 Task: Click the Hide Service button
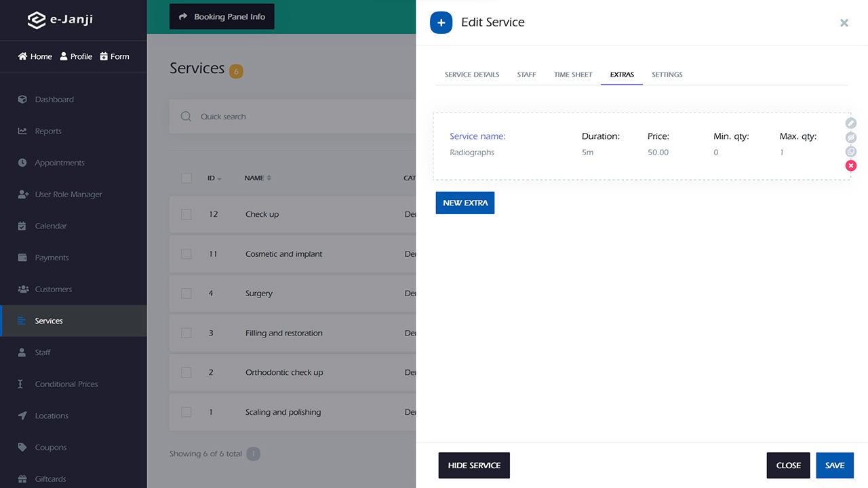[x=474, y=466]
